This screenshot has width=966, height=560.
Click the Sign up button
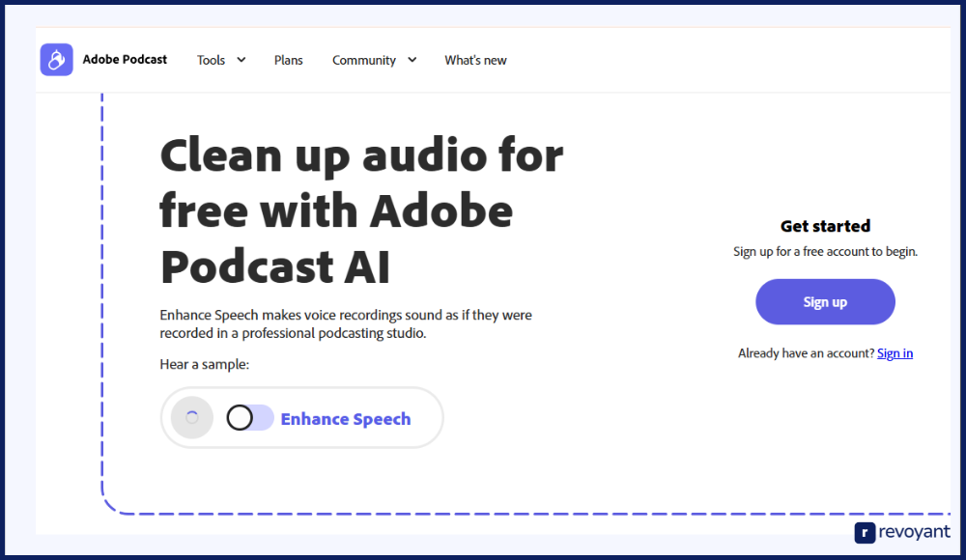point(825,302)
